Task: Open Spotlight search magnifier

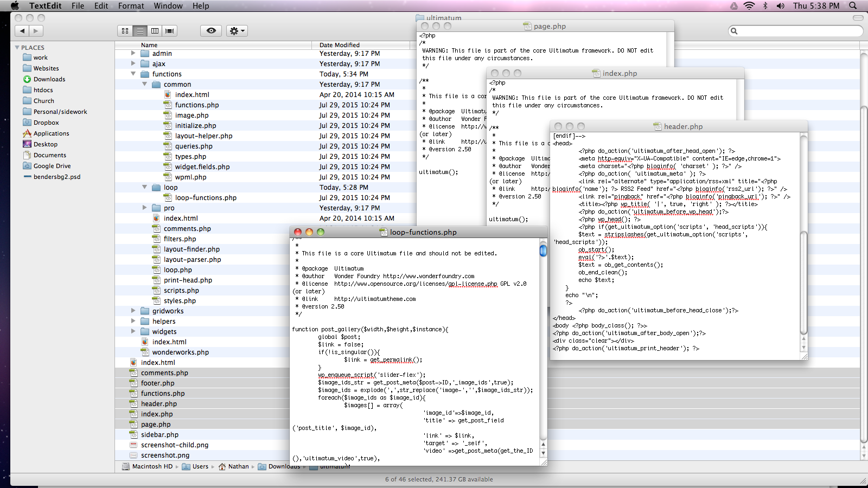Action: pos(853,5)
